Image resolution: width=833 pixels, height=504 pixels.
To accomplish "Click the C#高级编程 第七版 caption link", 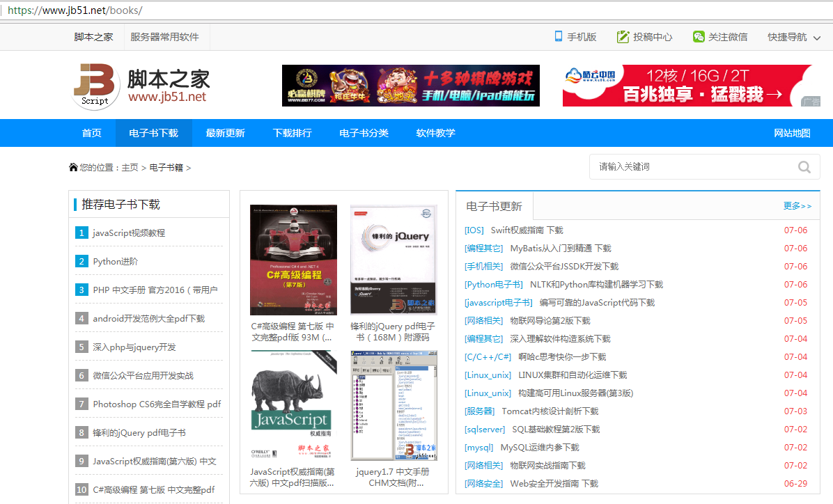I will click(293, 331).
